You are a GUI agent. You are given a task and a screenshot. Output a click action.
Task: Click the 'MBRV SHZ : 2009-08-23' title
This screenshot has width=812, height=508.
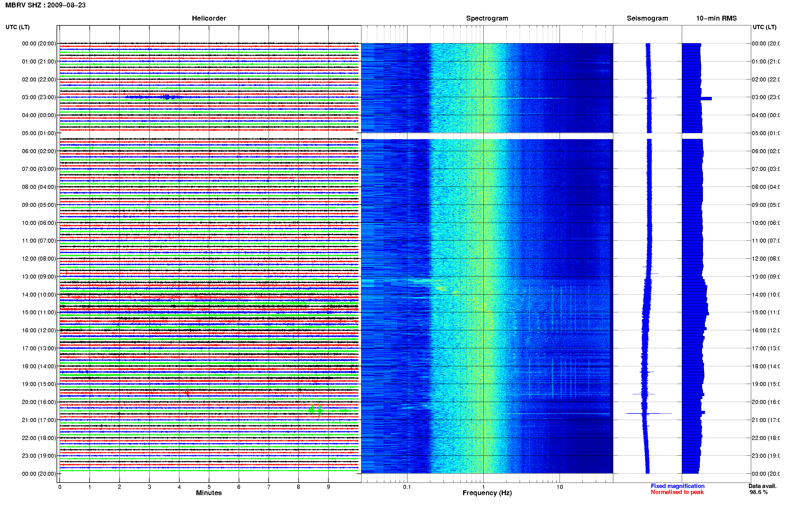tap(45, 5)
